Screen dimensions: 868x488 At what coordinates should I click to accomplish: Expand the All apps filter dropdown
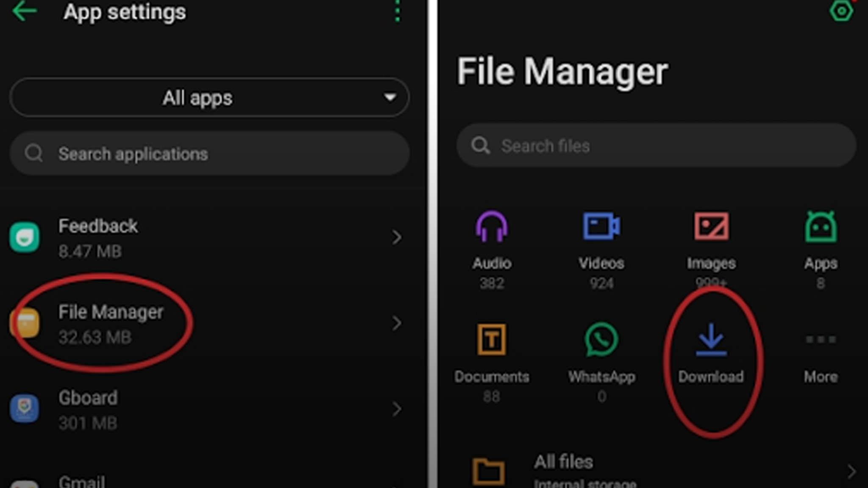209,98
